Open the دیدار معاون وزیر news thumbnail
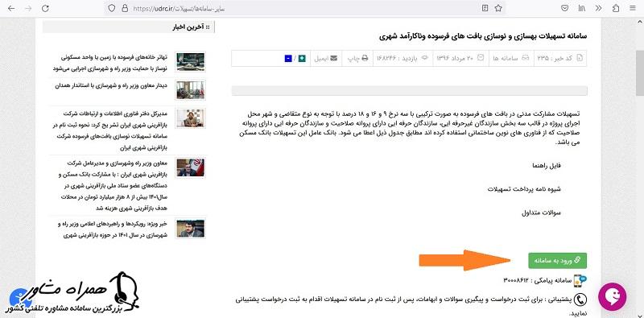 tap(190, 90)
